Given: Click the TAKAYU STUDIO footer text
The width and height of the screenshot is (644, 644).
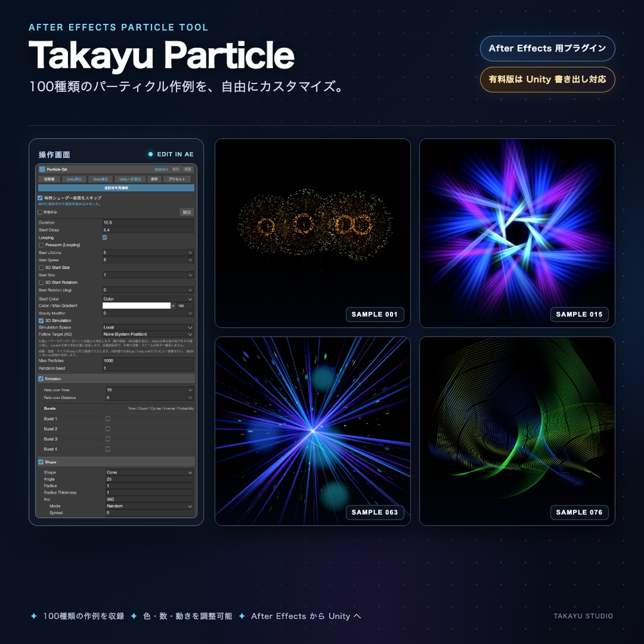Looking at the screenshot, I should 583,616.
